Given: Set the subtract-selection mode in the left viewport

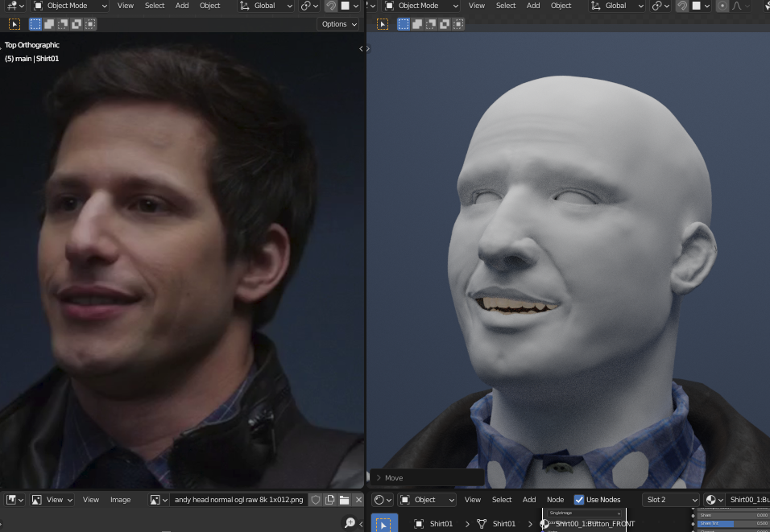Looking at the screenshot, I should [x=63, y=24].
